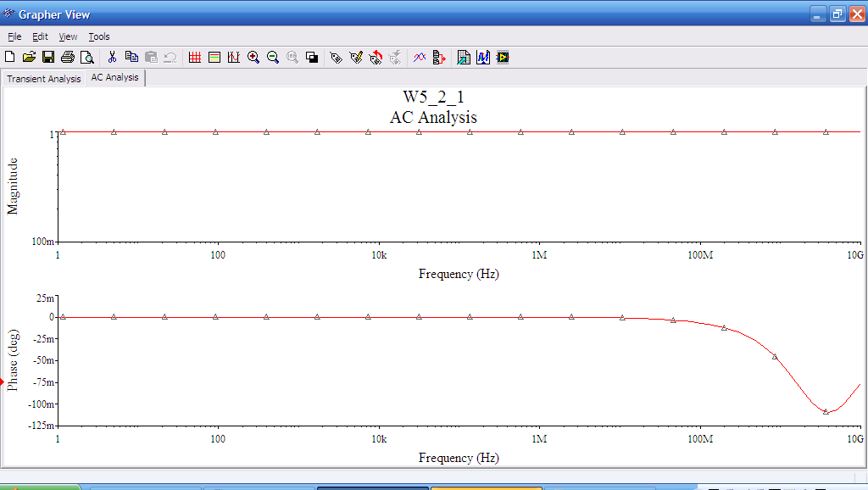This screenshot has height=490, width=868.
Task: Click the add trace from analysis icon
Action: point(439,57)
